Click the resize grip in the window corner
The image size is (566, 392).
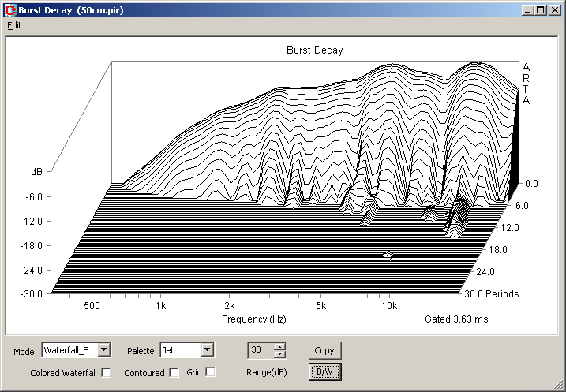click(559, 386)
